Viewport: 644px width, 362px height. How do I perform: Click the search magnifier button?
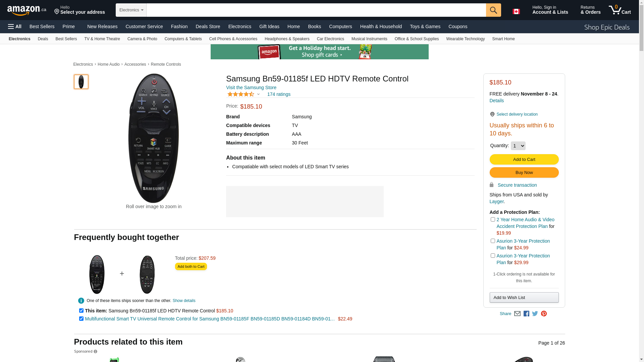493,10
